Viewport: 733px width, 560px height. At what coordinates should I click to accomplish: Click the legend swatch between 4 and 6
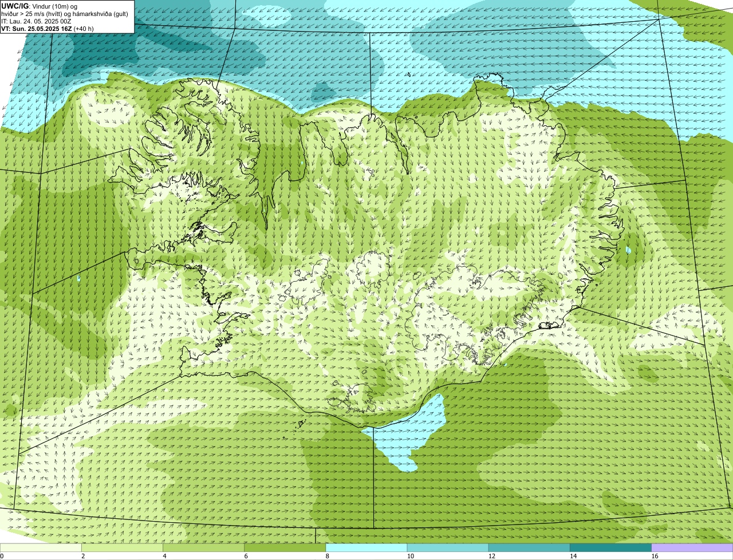[x=203, y=548]
